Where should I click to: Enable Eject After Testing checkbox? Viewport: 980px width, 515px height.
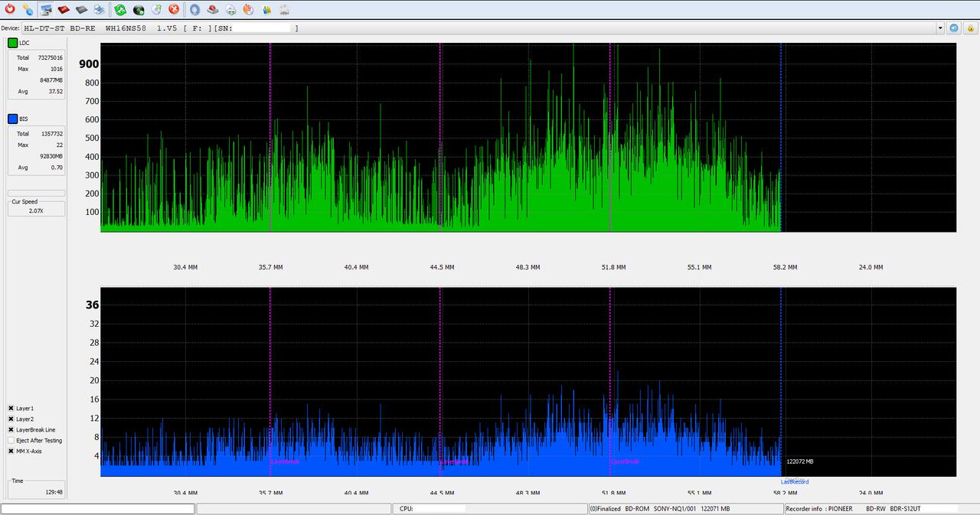(11, 441)
